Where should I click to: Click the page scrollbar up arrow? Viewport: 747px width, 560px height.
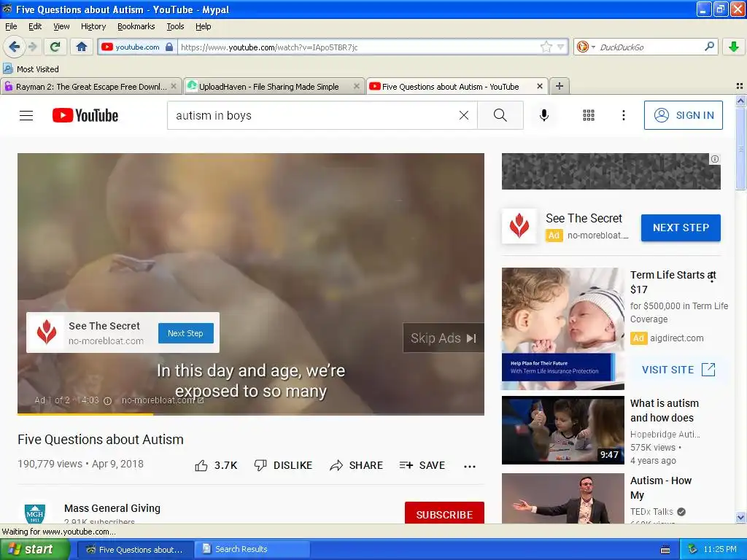(x=740, y=101)
